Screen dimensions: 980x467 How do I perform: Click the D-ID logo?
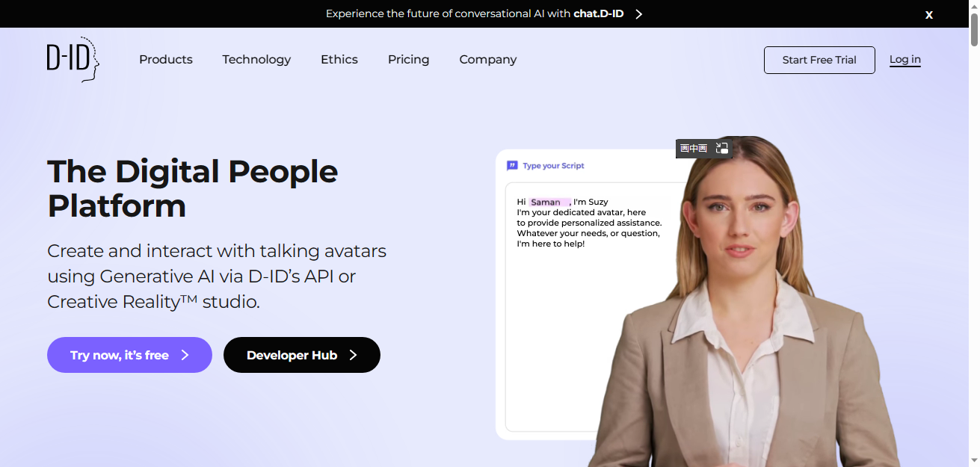coord(73,59)
